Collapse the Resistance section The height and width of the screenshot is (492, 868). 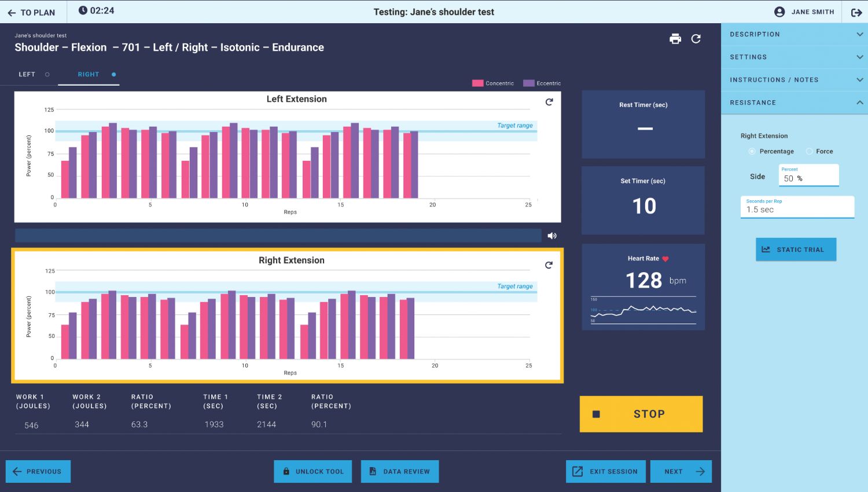pyautogui.click(x=794, y=102)
